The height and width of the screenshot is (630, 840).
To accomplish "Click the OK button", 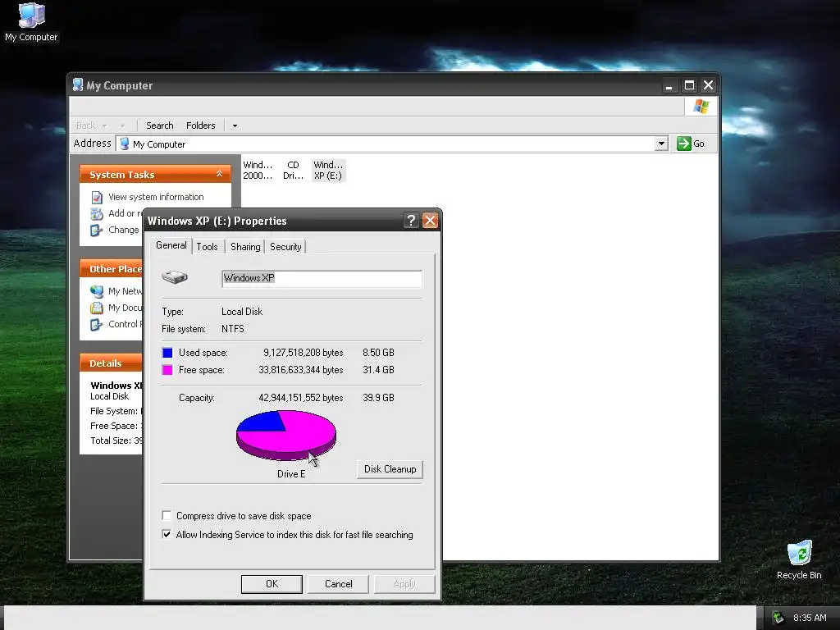I will pyautogui.click(x=272, y=584).
